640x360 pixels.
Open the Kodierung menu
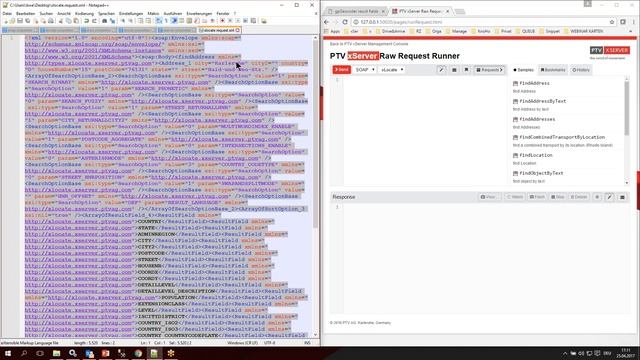click(x=84, y=13)
